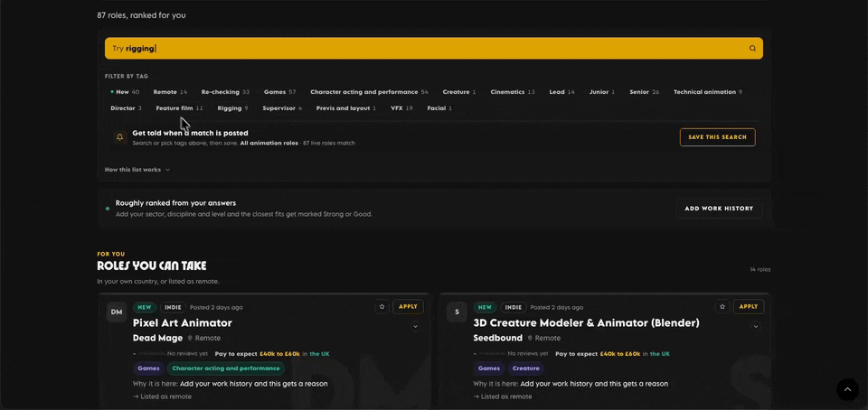Click Games tag on Dead Mage card
Screen dimensions: 868x410
click(x=148, y=368)
